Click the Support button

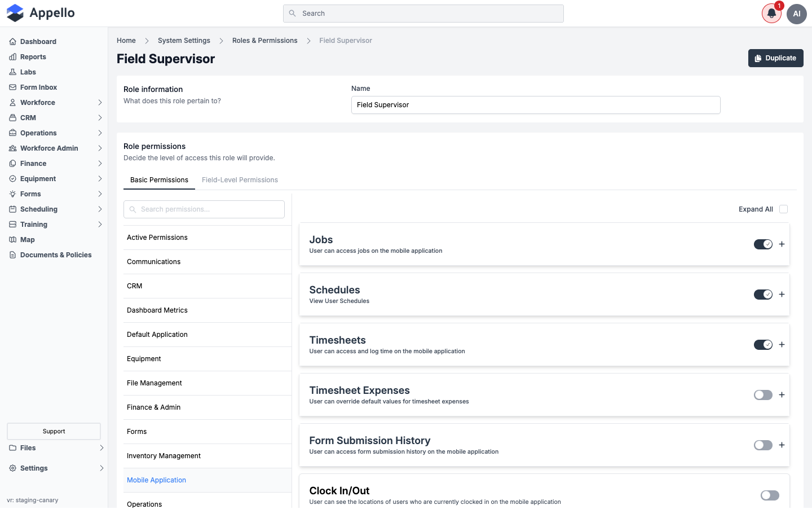point(54,431)
